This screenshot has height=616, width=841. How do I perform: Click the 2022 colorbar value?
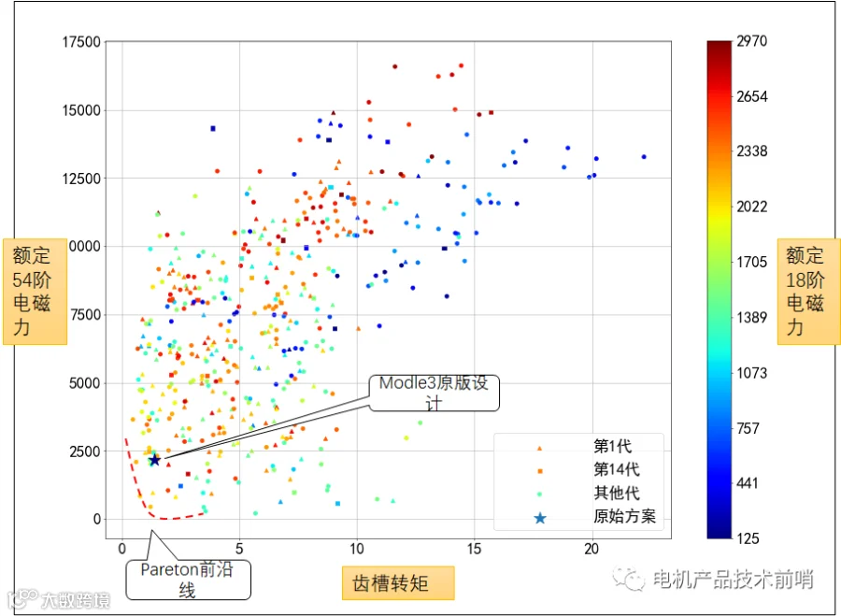[751, 207]
